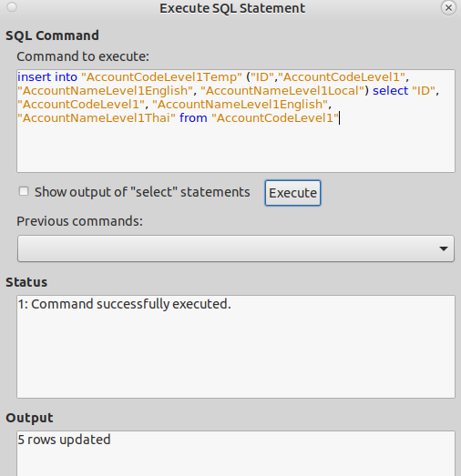The image size is (461, 476).
Task: Run the SQL with the Execute button
Action: pos(292,193)
